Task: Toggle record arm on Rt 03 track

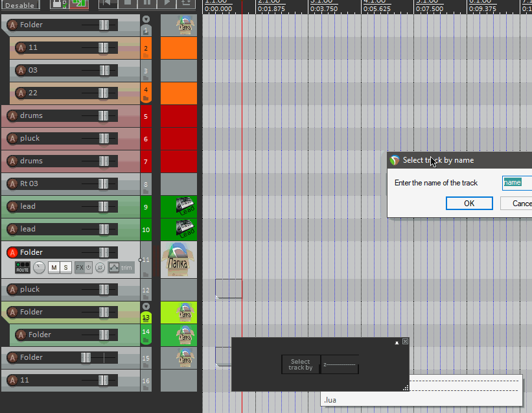Action: [12, 184]
